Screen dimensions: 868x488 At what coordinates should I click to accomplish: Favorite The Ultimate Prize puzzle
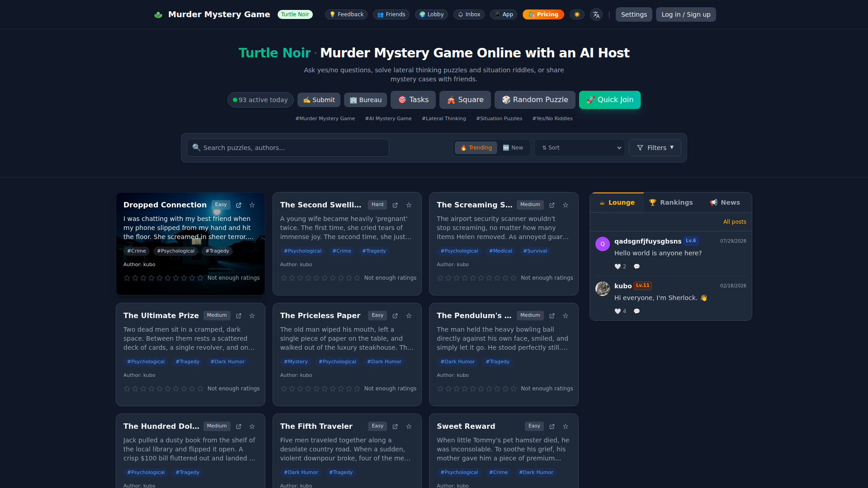(x=252, y=316)
